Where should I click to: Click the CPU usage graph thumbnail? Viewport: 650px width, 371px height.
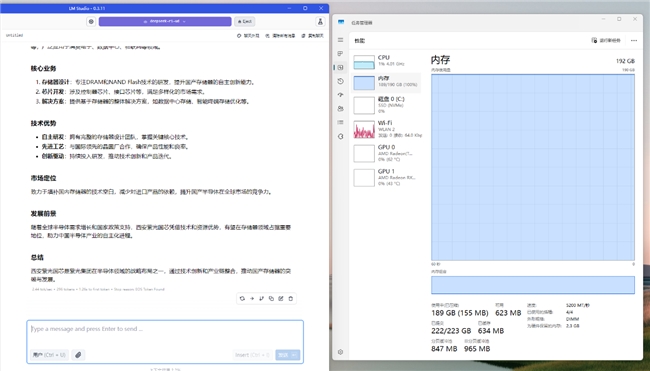coord(364,62)
